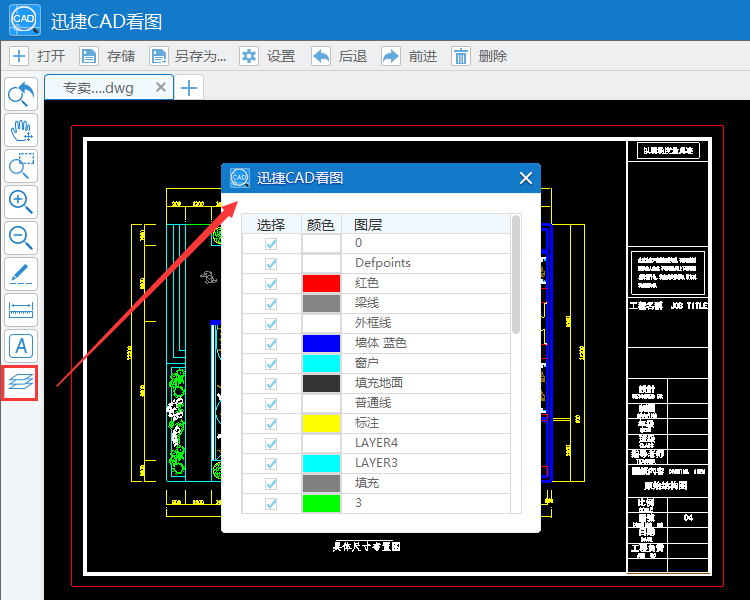Toggle the 填充 layer checkbox
The height and width of the screenshot is (600, 750).
coord(271,484)
